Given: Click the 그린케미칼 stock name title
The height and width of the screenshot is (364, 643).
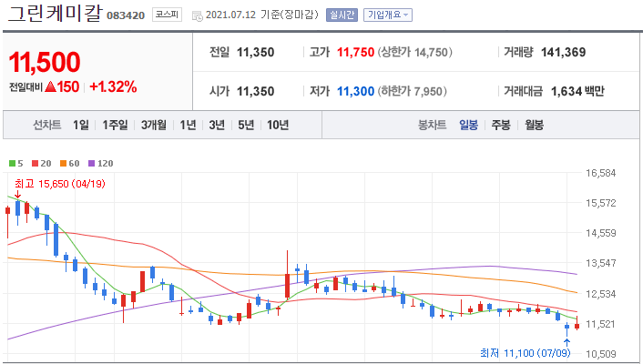Looking at the screenshot, I should pyautogui.click(x=54, y=14).
